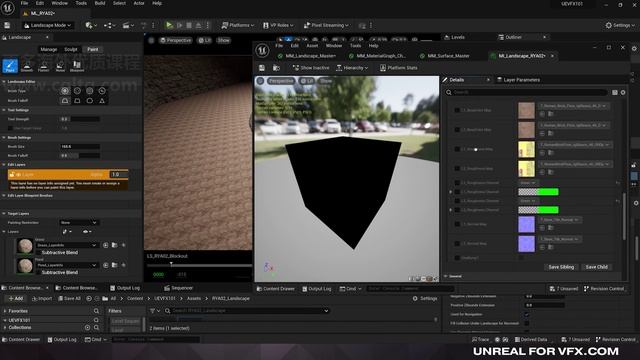Collapse the Brush Settings section

(4, 138)
